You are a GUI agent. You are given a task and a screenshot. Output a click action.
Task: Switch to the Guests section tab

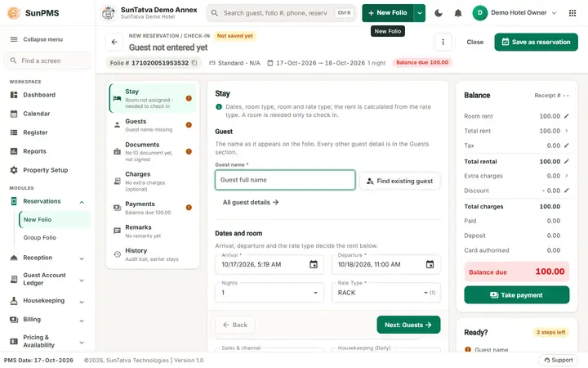click(153, 125)
